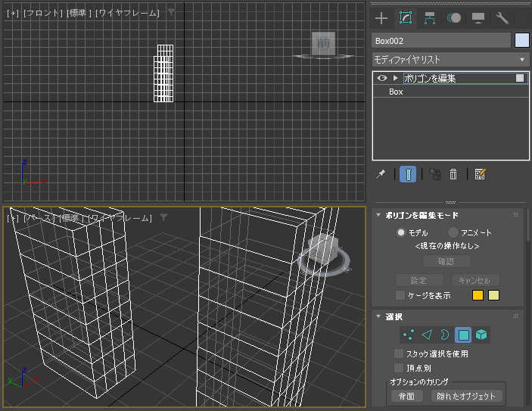Open the Configure Modifier Sets icon
This screenshot has height=411, width=532.
480,174
